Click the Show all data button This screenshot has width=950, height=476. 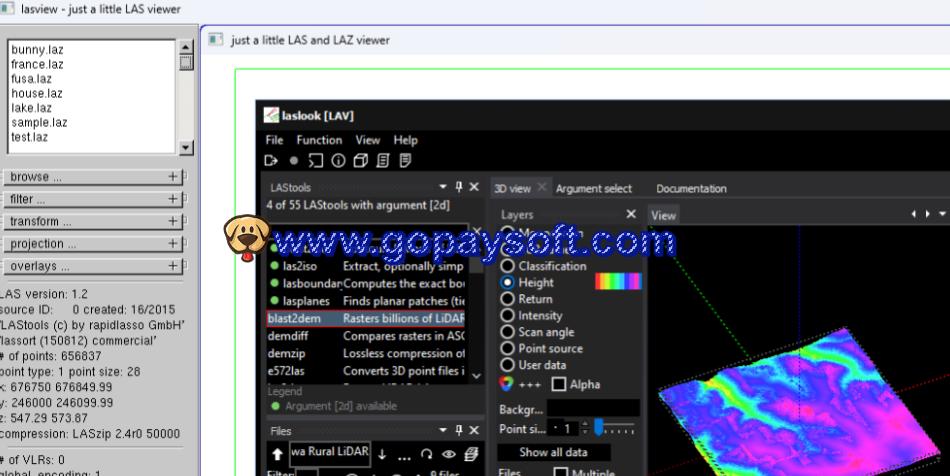553,453
